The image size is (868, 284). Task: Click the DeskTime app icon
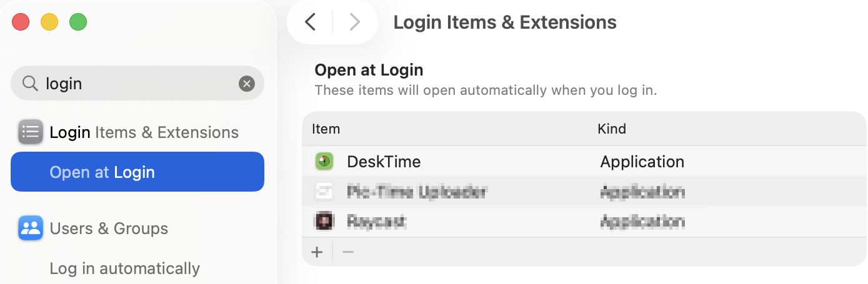pyautogui.click(x=324, y=162)
